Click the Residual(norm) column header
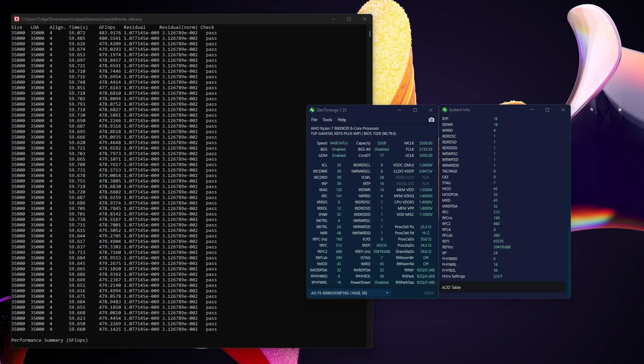 tap(178, 27)
